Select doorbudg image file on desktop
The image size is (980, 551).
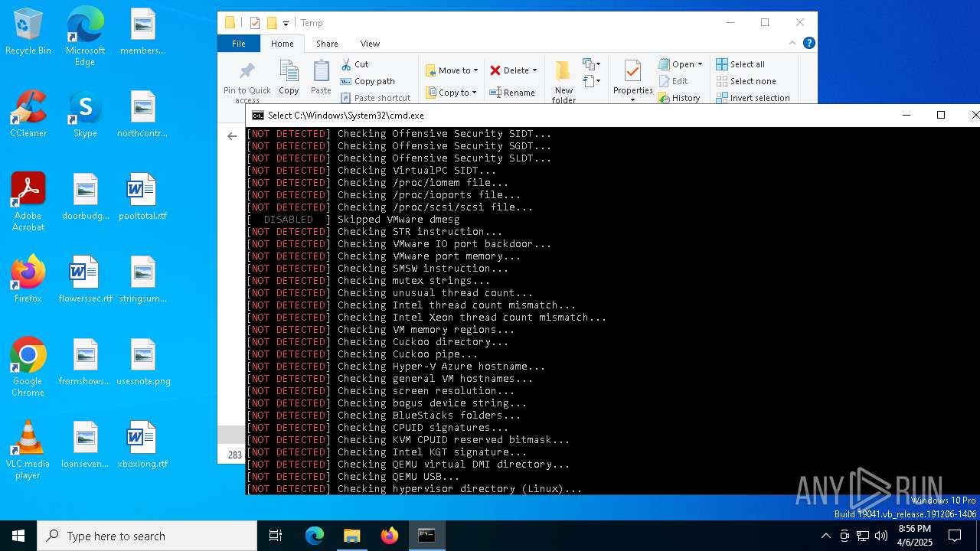[85, 197]
